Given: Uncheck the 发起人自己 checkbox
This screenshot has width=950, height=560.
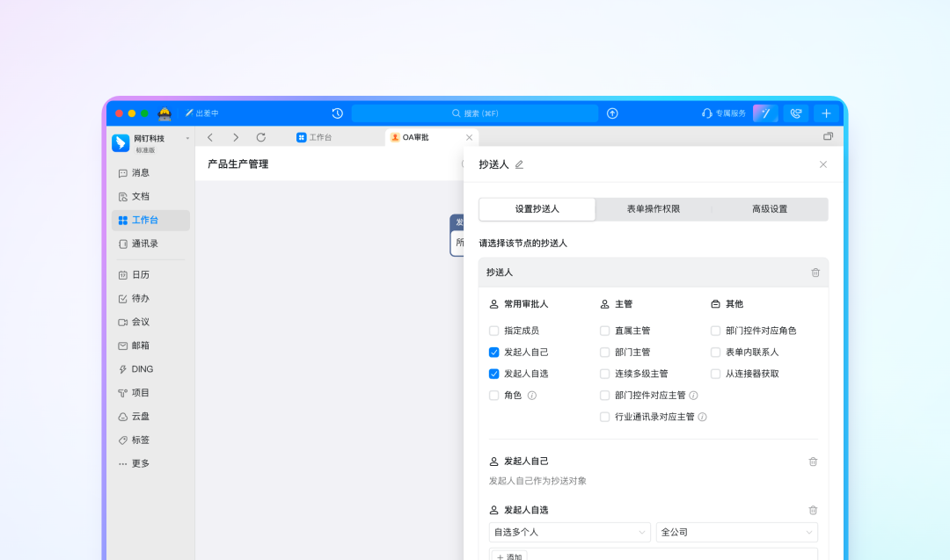Looking at the screenshot, I should (494, 352).
